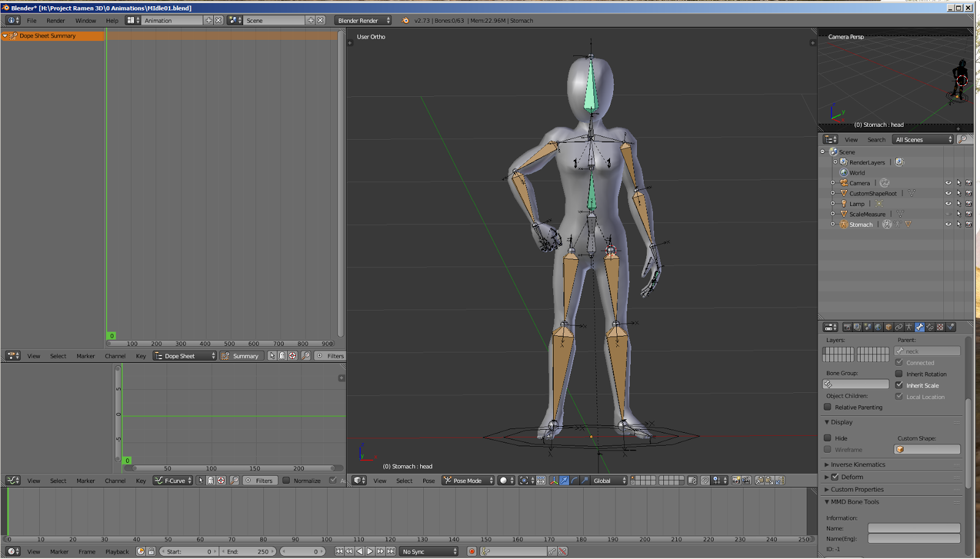
Task: Click the outliner search magnifier icon
Action: tap(963, 140)
